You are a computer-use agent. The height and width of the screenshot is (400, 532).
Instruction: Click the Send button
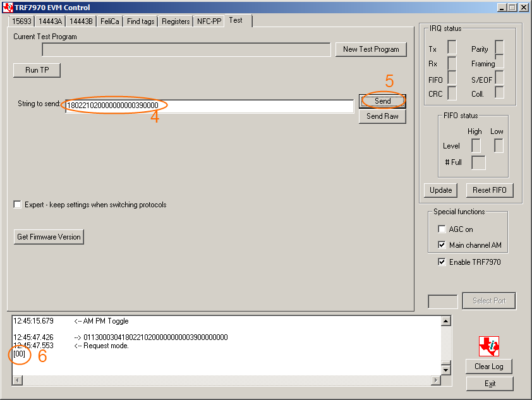click(382, 101)
